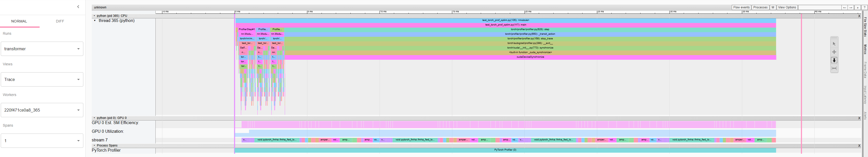This screenshot has height=157, width=868.
Task: Collapse the left sidebar with the chevron
Action: pos(78,7)
